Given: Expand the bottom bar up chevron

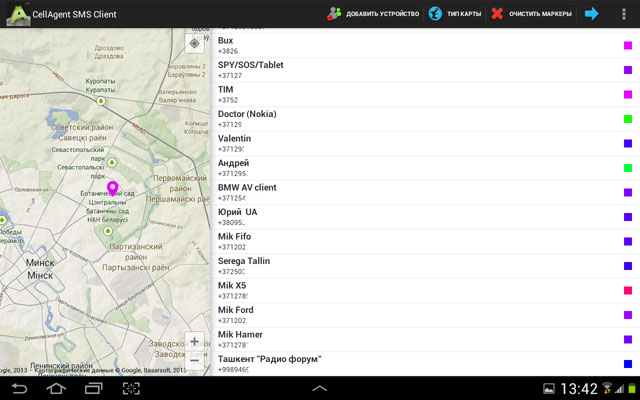Looking at the screenshot, I should 320,389.
